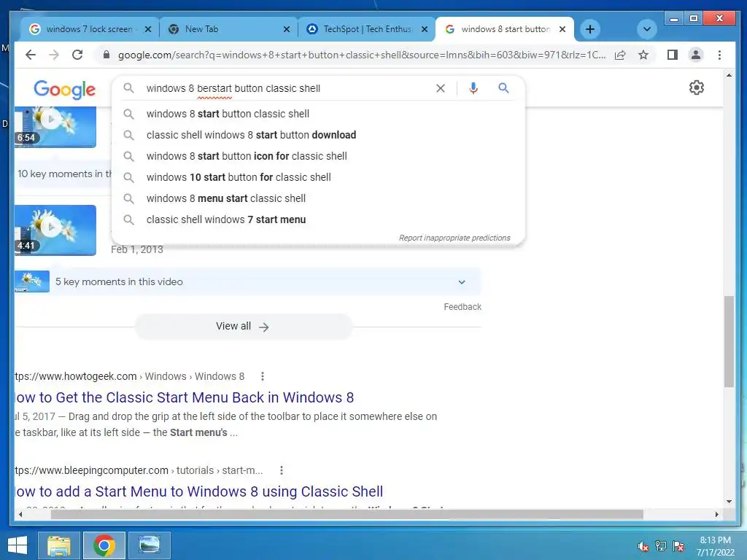Expand '5 key moments in this video'
Image resolution: width=747 pixels, height=560 pixels.
(x=248, y=281)
